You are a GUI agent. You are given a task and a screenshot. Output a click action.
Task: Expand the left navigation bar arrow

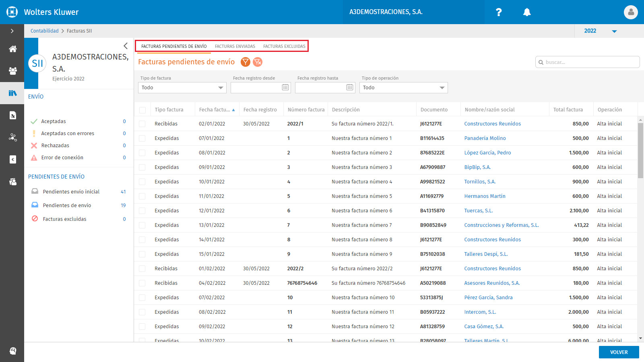(x=12, y=31)
